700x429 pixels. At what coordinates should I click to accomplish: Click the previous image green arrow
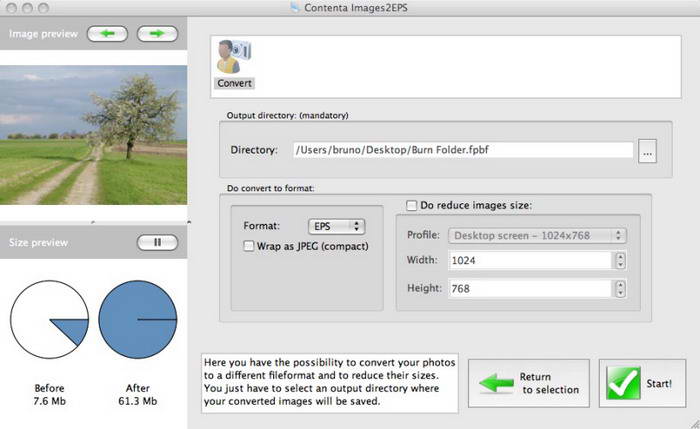(107, 34)
